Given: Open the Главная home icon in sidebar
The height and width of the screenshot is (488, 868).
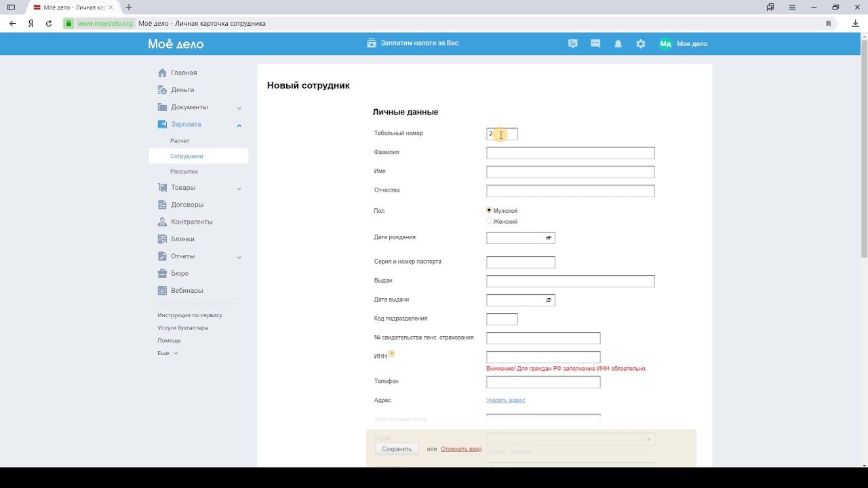Looking at the screenshot, I should point(162,73).
